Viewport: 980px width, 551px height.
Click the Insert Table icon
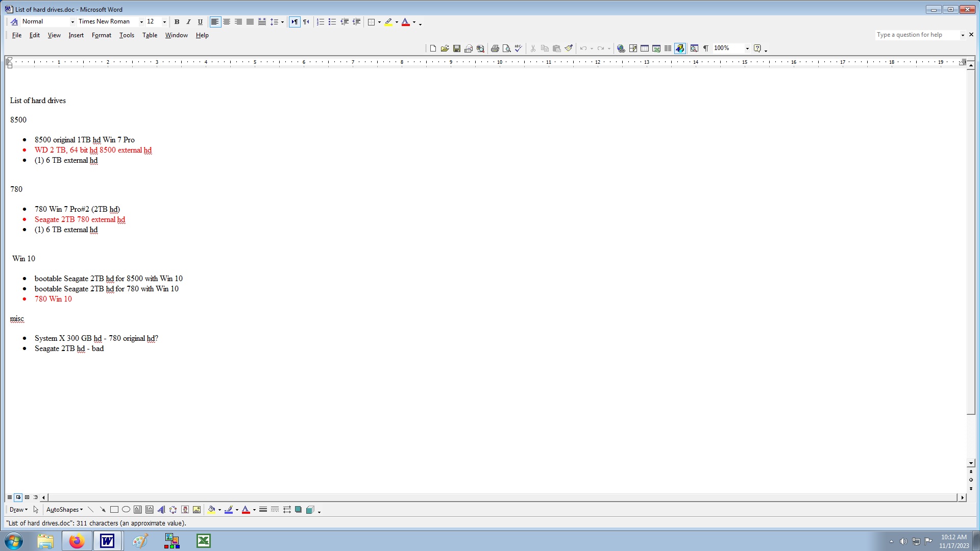[x=645, y=48]
